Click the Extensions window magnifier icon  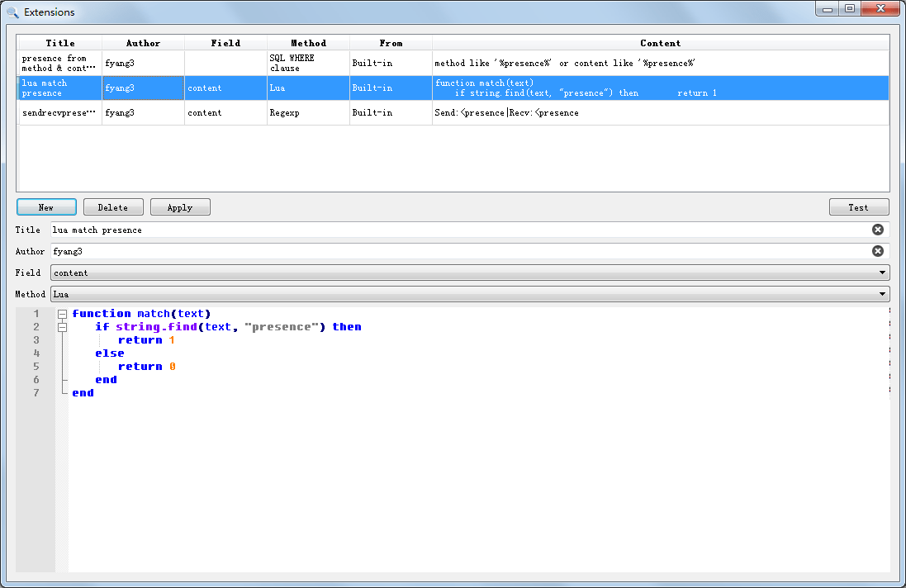(12, 12)
